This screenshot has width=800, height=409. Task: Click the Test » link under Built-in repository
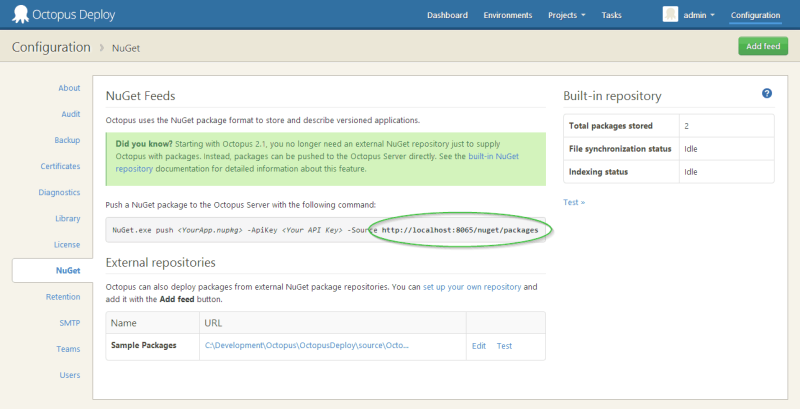click(574, 202)
